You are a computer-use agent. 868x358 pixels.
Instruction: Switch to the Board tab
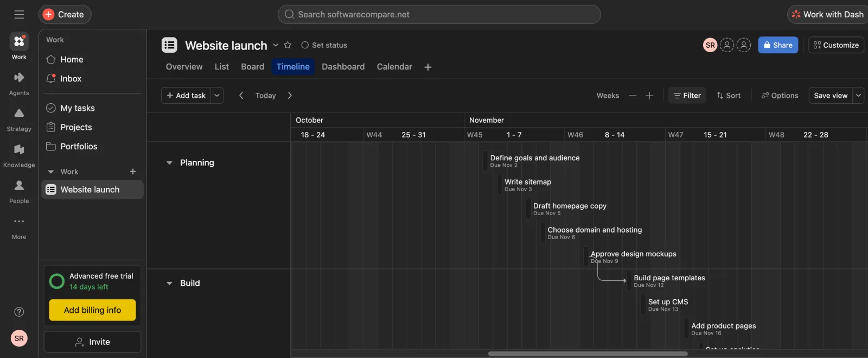tap(252, 67)
